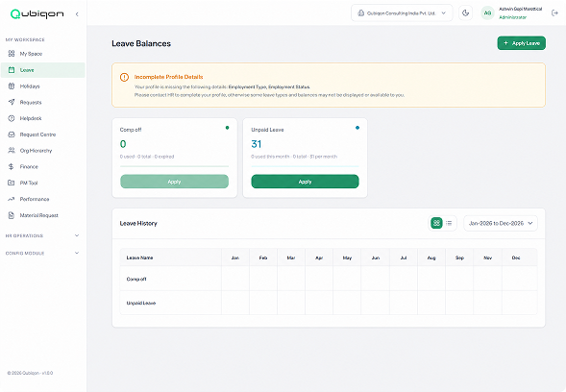
Task: Open Material Request menu item
Action: [x=43, y=215]
